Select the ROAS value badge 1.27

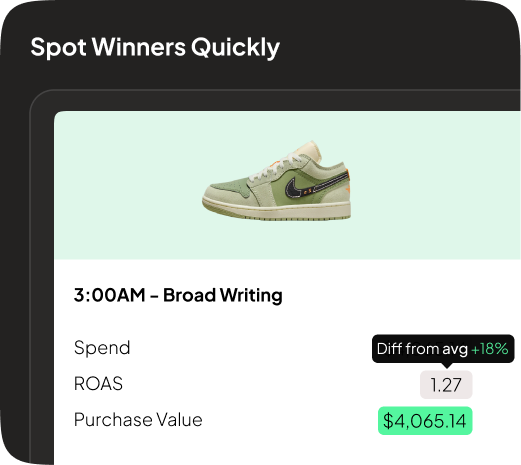[446, 385]
